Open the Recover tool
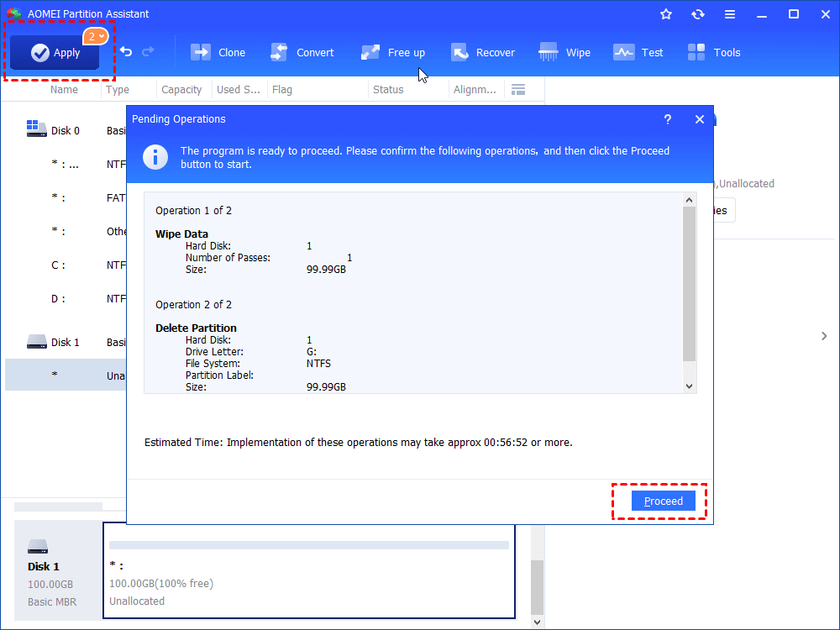This screenshot has width=840, height=630. point(483,52)
